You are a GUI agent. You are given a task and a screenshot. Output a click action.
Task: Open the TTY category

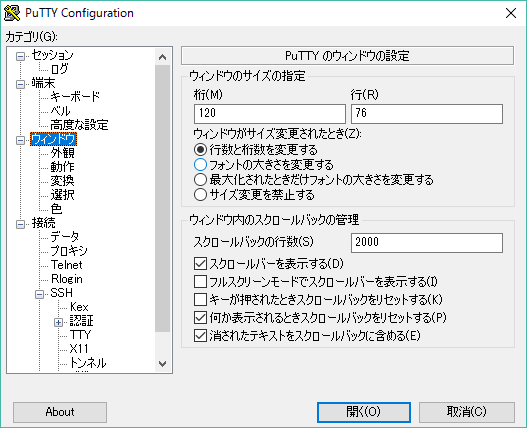80,335
